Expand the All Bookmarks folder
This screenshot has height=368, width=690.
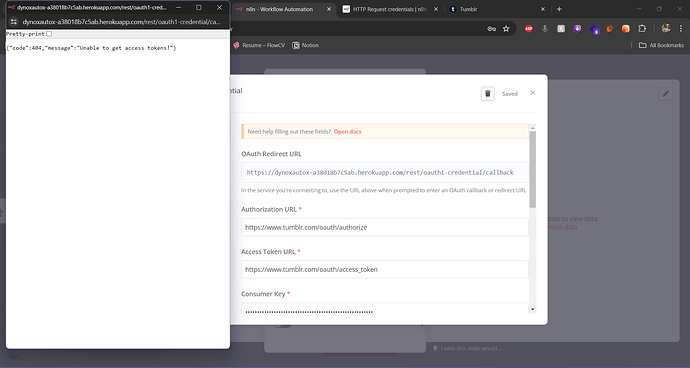click(x=661, y=45)
